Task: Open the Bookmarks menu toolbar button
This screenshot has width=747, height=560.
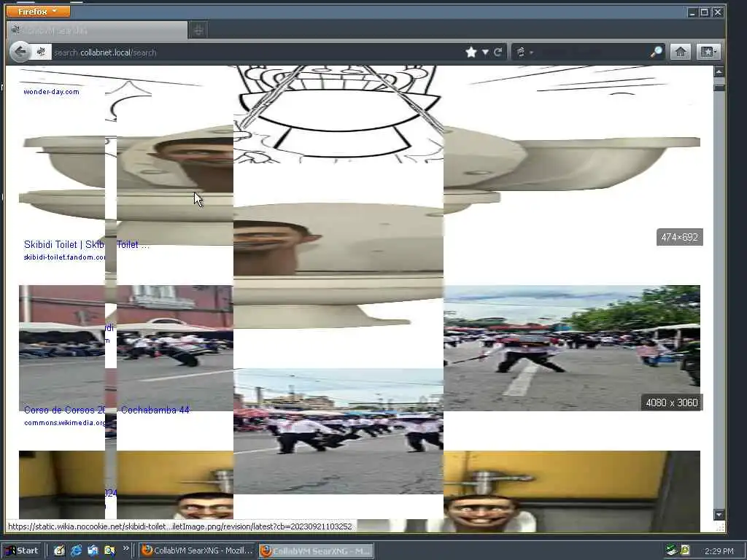Action: point(708,52)
